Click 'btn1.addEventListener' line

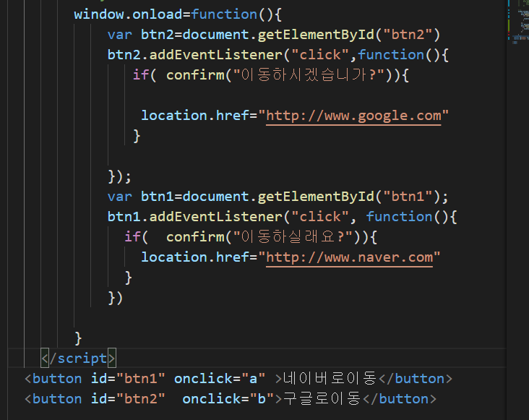coord(282,217)
